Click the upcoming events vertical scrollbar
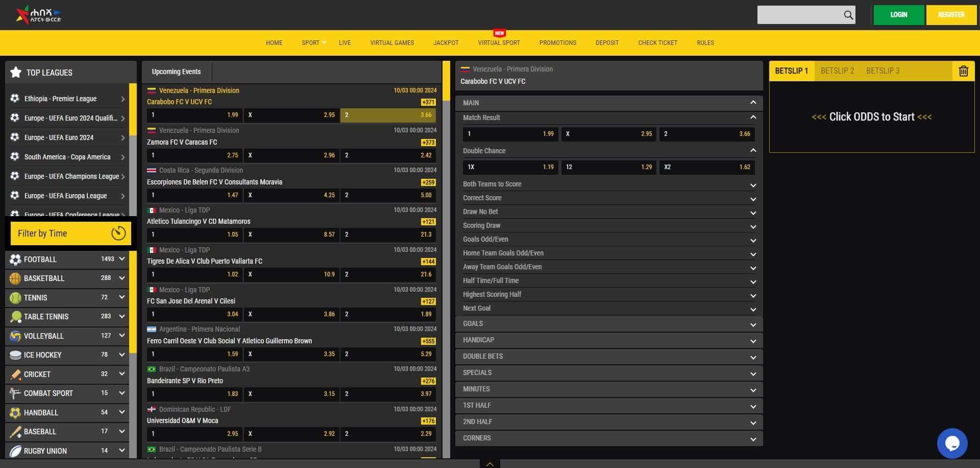This screenshot has width=980, height=468. (x=446, y=255)
